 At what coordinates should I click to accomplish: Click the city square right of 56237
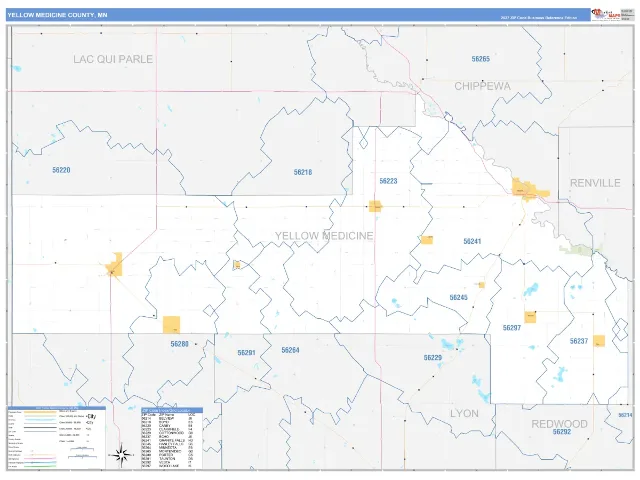click(x=599, y=341)
